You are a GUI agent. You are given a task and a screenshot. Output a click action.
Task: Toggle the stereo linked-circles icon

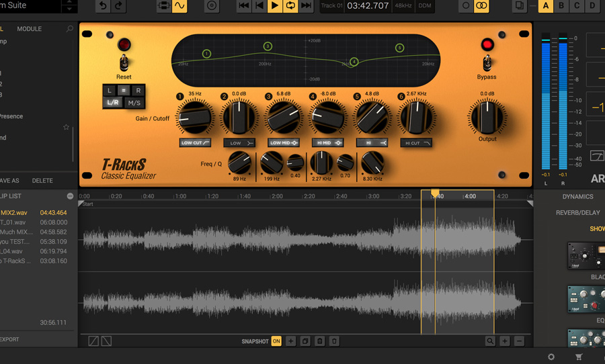tap(481, 6)
